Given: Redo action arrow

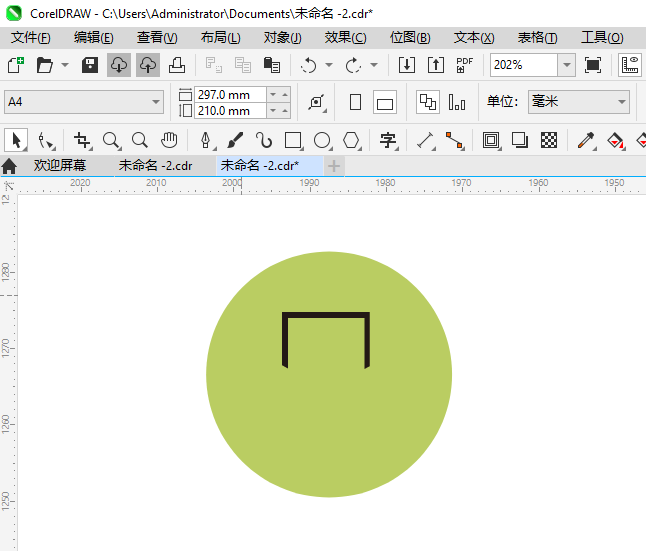Looking at the screenshot, I should tap(353, 65).
